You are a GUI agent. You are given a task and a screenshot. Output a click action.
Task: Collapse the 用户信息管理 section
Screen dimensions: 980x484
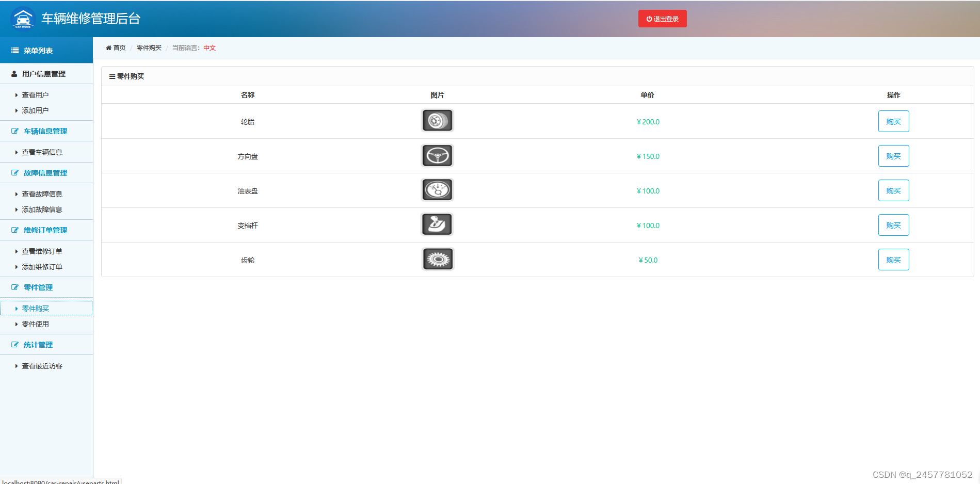click(x=46, y=74)
